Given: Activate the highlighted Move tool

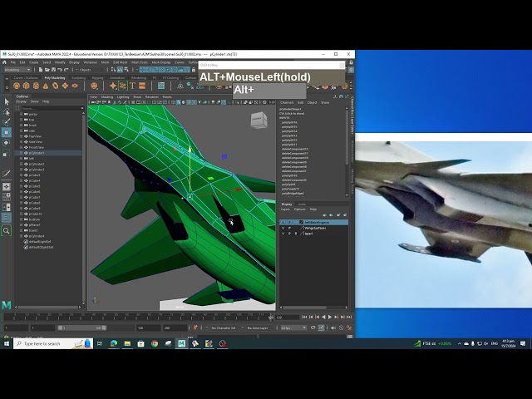Looking at the screenshot, I should point(7,132).
